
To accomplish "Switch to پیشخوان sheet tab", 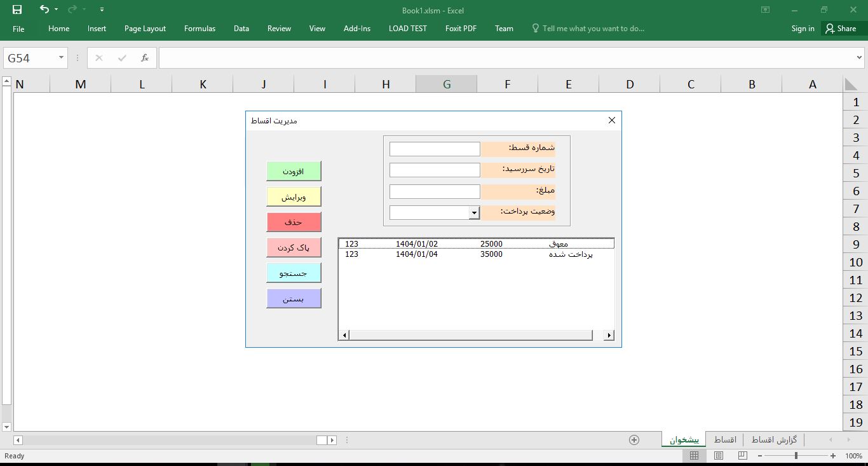I will (x=684, y=439).
